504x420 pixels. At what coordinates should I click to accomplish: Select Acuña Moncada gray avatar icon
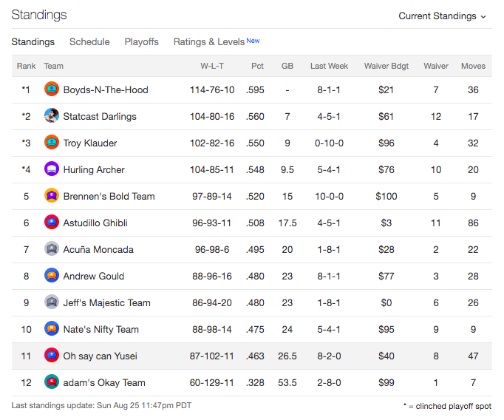pyautogui.click(x=52, y=249)
